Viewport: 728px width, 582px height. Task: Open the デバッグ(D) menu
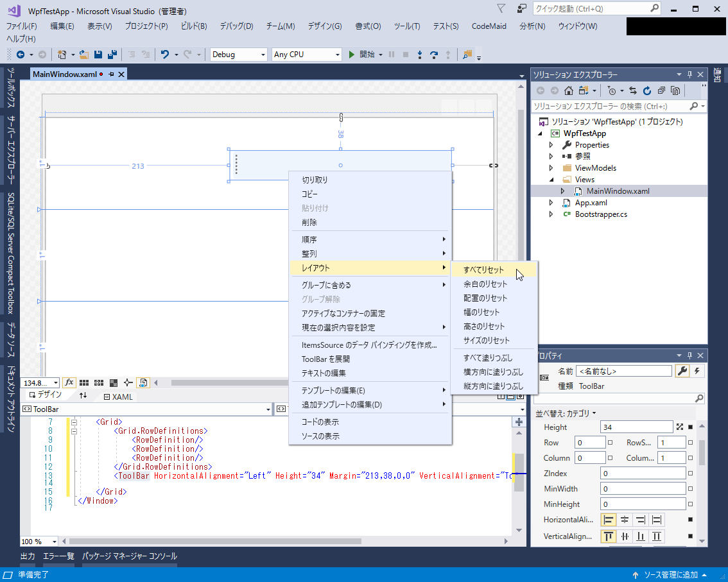pos(236,26)
